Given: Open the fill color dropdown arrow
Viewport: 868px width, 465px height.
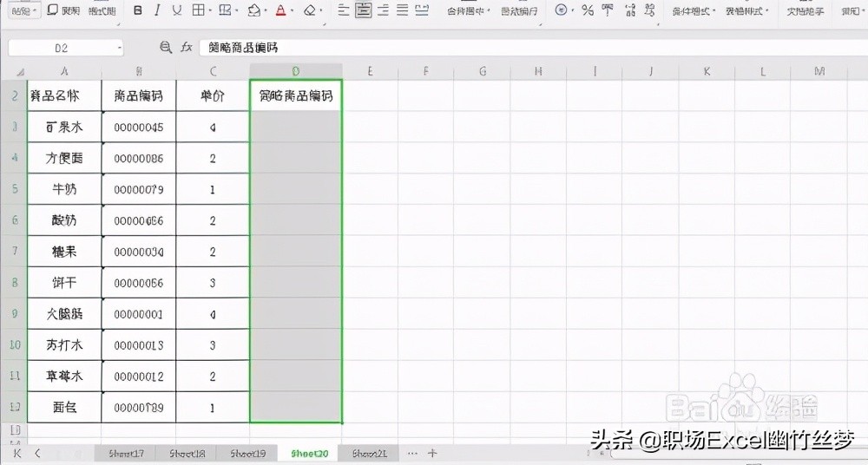Looking at the screenshot, I should coord(266,10).
